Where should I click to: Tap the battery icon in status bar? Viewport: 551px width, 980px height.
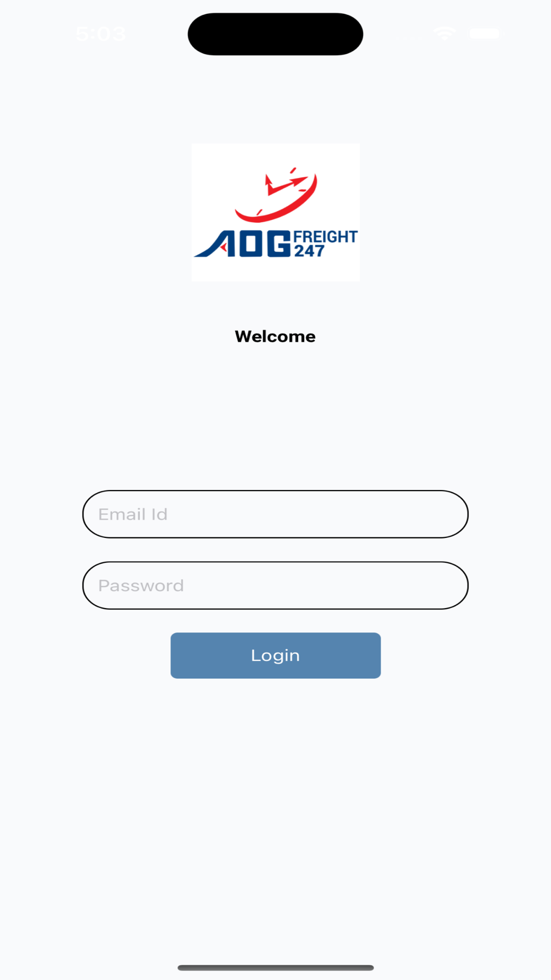click(486, 34)
